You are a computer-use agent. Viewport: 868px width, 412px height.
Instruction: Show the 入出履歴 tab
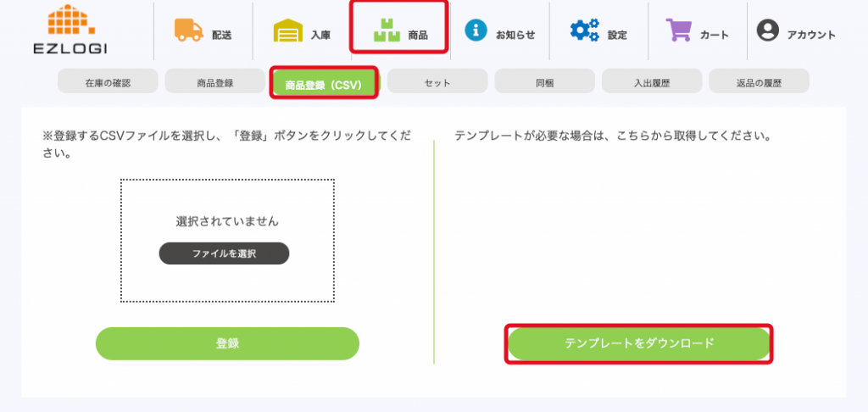[x=652, y=83]
